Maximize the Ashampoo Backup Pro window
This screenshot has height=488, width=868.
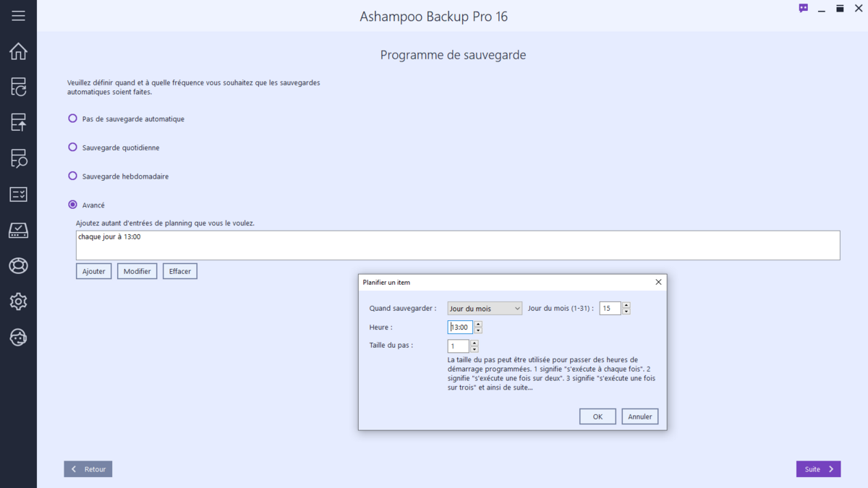tap(840, 9)
